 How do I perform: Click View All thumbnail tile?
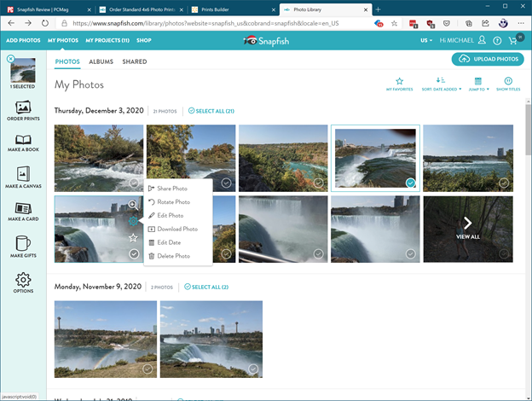click(x=467, y=228)
